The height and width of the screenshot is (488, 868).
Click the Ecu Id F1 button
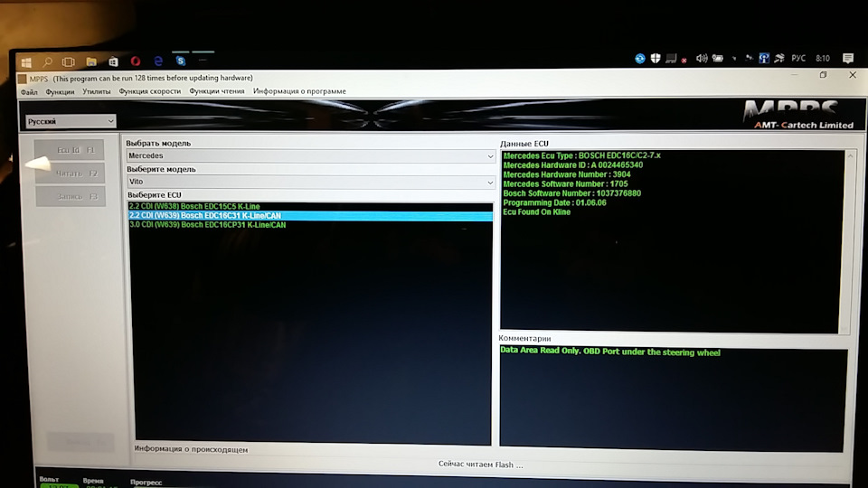pos(70,150)
